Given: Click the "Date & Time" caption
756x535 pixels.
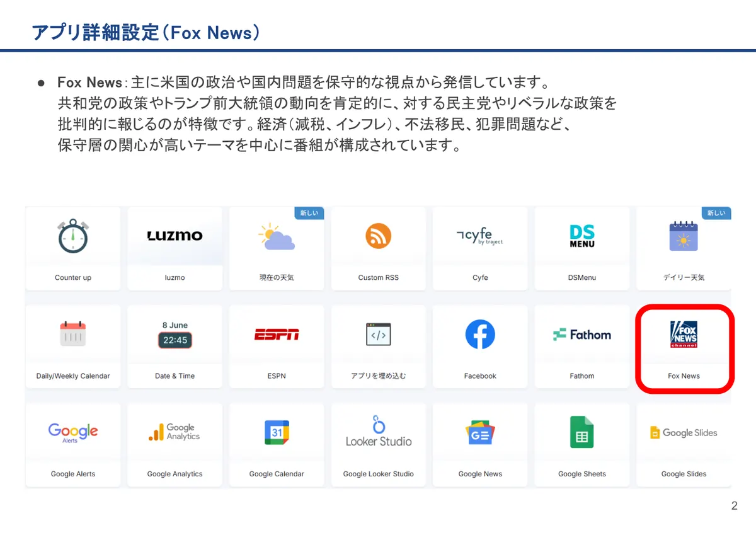Looking at the screenshot, I should [x=175, y=376].
